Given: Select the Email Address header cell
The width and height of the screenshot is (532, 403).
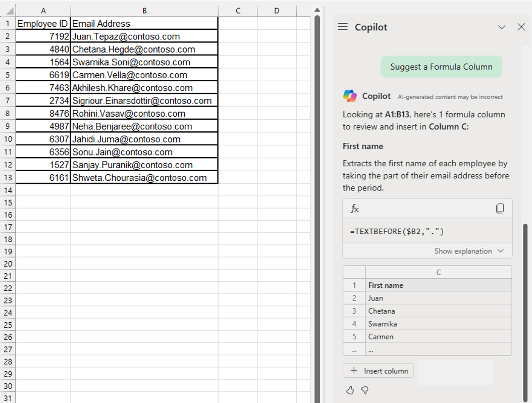Looking at the screenshot, I should (144, 23).
